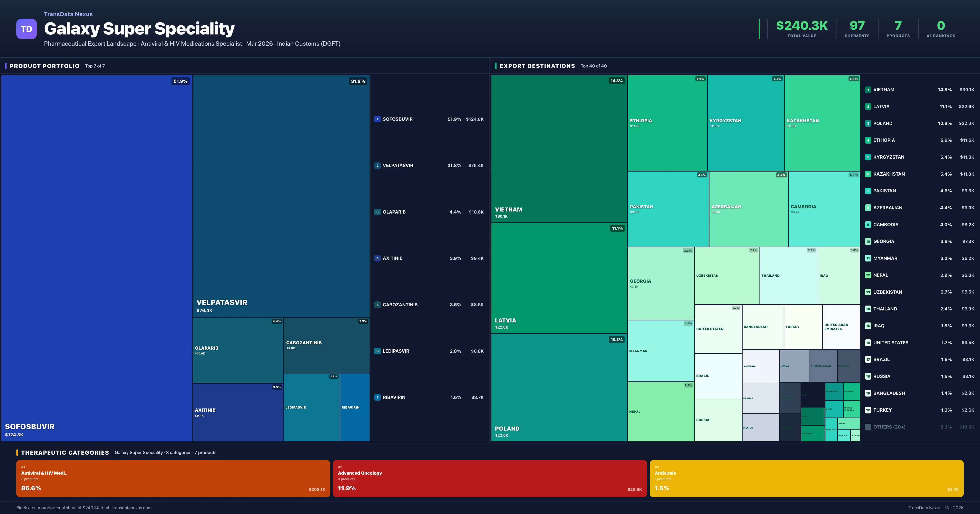980x514 pixels.
Task: Click the TransData Nexus header text
Action: 68,14
